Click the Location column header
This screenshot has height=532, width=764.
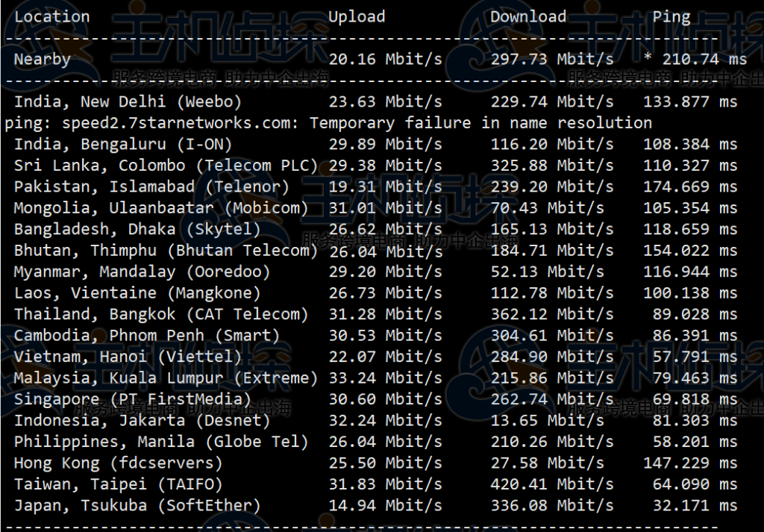pyautogui.click(x=51, y=17)
